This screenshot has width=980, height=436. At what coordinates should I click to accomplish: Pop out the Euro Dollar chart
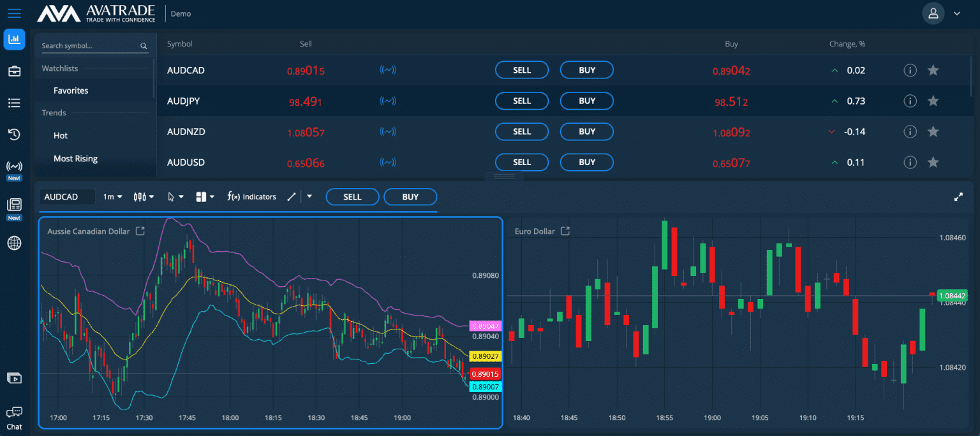565,231
